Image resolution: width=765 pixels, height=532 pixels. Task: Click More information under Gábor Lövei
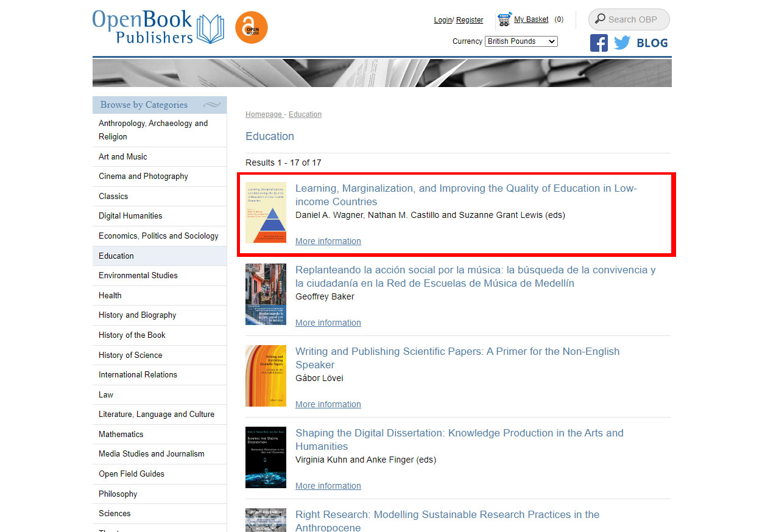(328, 404)
